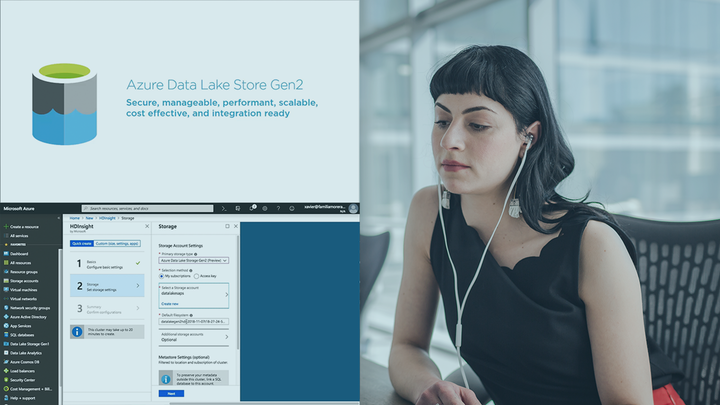The image size is (720, 405).
Task: Open Data Lake Storage Gen1 sidebar item
Action: tap(26, 344)
